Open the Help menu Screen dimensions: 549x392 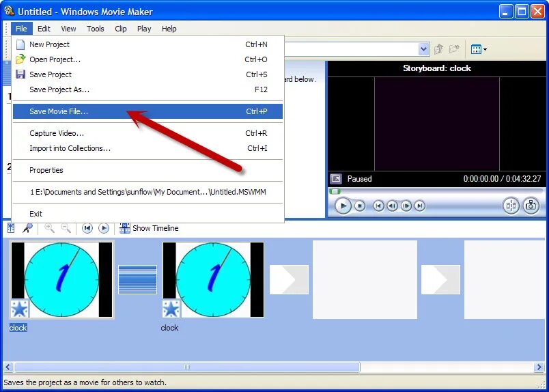[x=169, y=29]
